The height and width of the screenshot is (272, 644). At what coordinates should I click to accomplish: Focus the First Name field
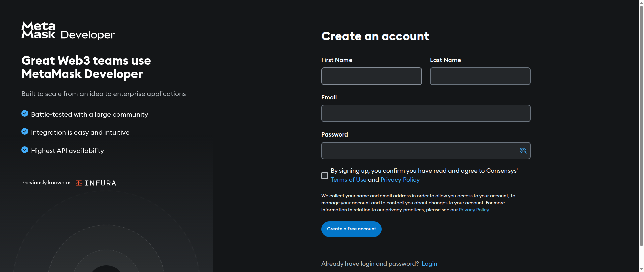tap(371, 76)
